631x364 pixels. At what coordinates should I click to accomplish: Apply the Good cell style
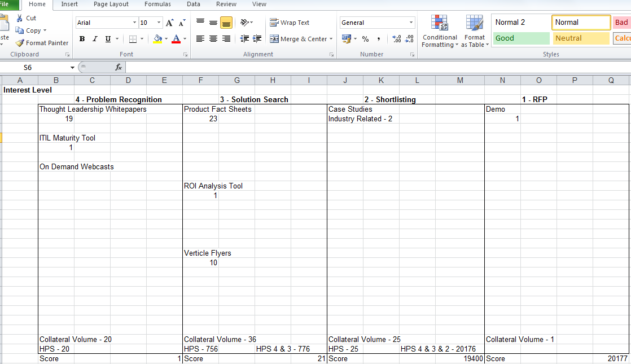coord(521,38)
